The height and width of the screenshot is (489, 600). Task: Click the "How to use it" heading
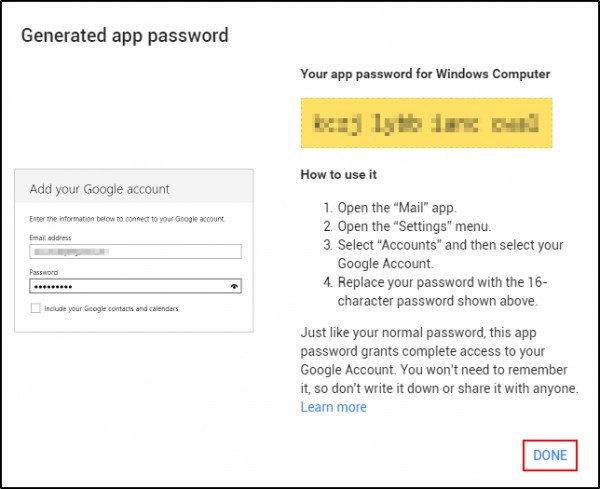[338, 174]
